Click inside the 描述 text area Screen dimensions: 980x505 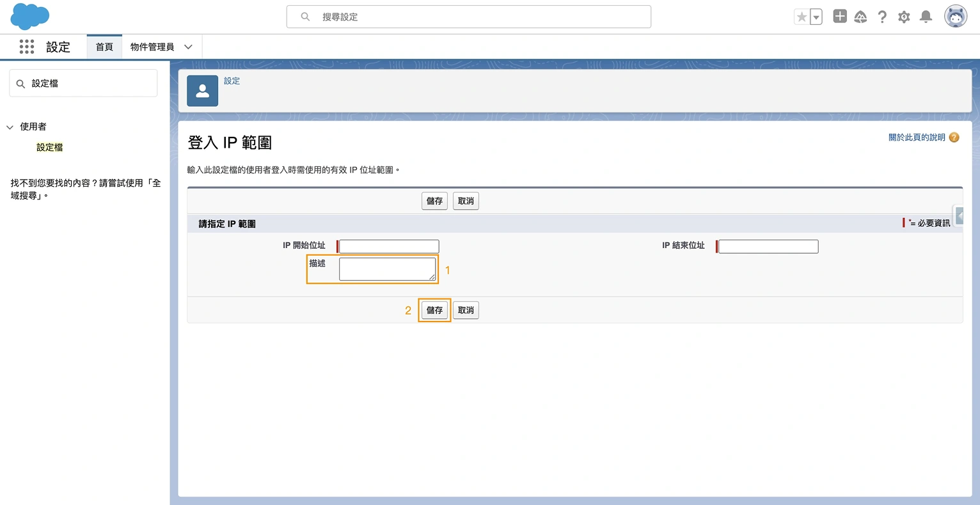387,268
